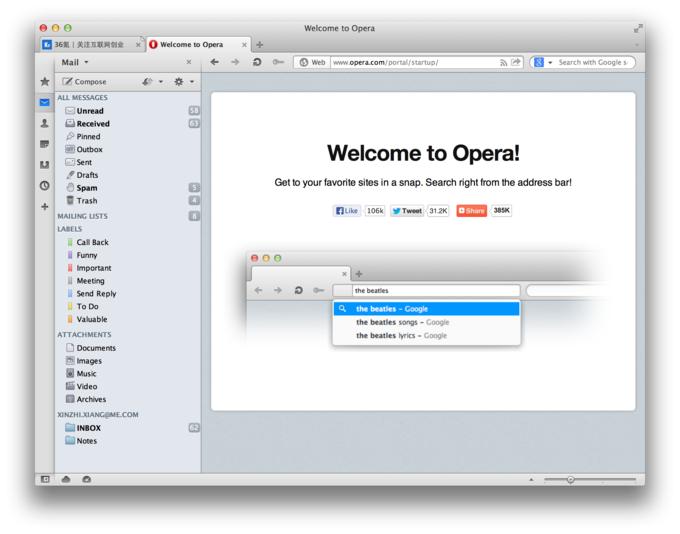Click the Web globe badge in address bar
The image size is (680, 534).
[312, 62]
